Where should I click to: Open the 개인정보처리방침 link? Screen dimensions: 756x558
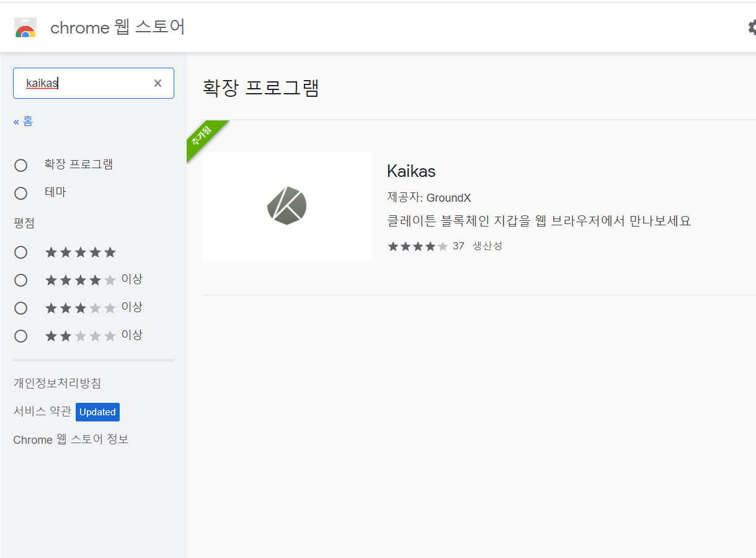(x=57, y=384)
